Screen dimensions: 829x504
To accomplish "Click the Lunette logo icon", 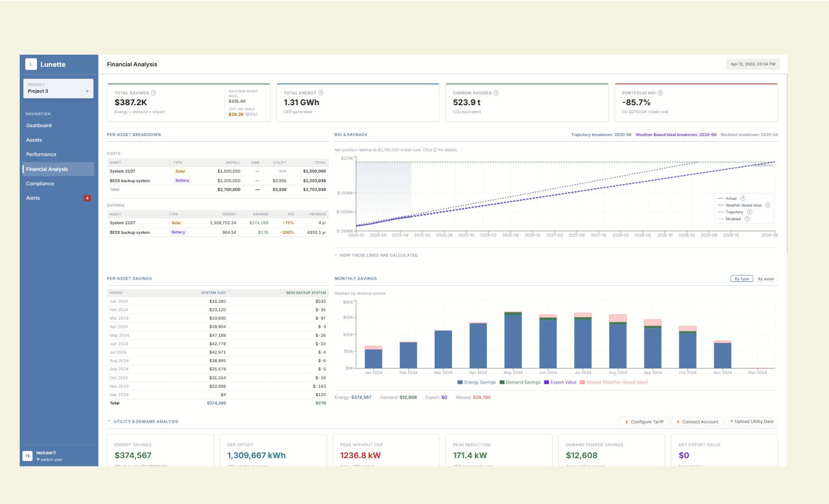I will tap(31, 65).
